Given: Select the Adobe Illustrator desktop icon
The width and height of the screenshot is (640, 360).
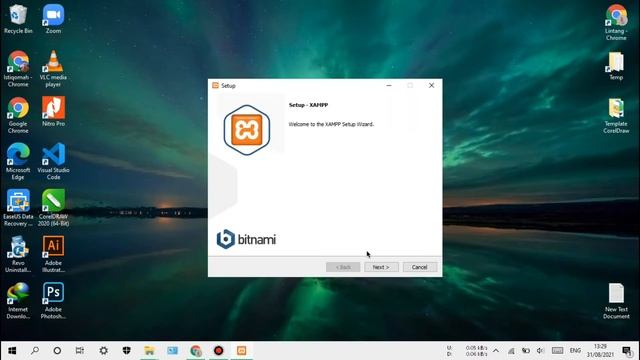Looking at the screenshot, I should (x=53, y=254).
